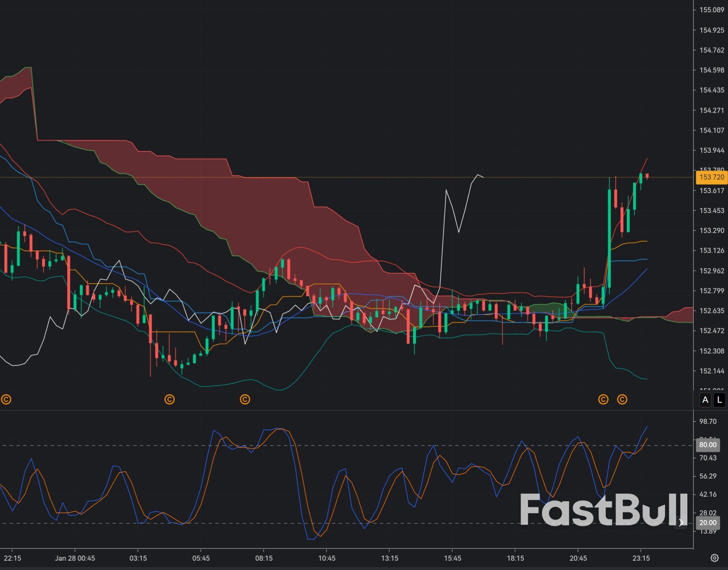This screenshot has width=728, height=570.
Task: Expand the shaded 80.00 level label
Action: click(x=707, y=445)
